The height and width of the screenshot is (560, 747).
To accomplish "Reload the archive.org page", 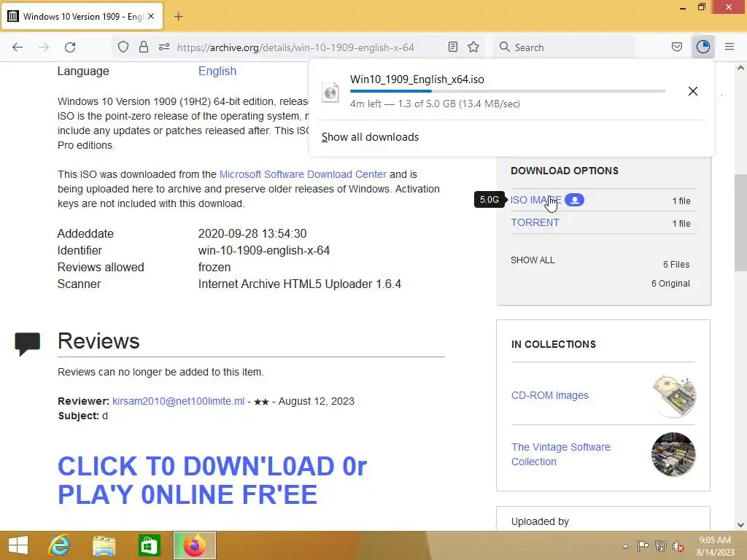I will click(x=70, y=47).
